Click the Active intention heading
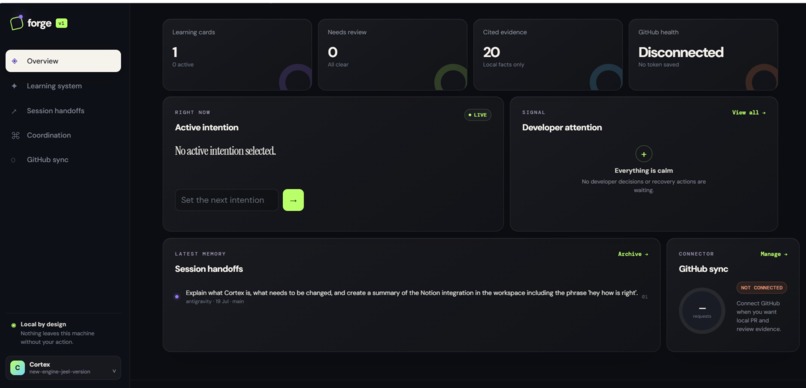 pyautogui.click(x=207, y=127)
